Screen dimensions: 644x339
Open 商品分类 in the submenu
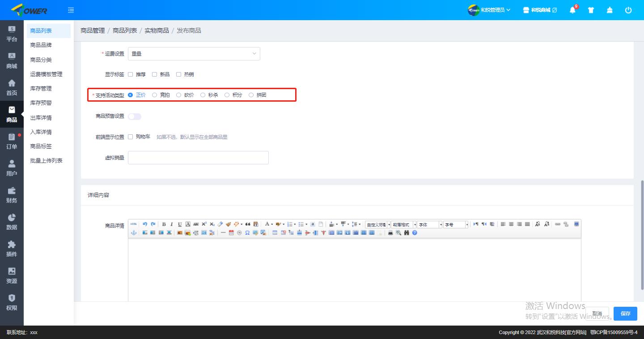click(41, 60)
